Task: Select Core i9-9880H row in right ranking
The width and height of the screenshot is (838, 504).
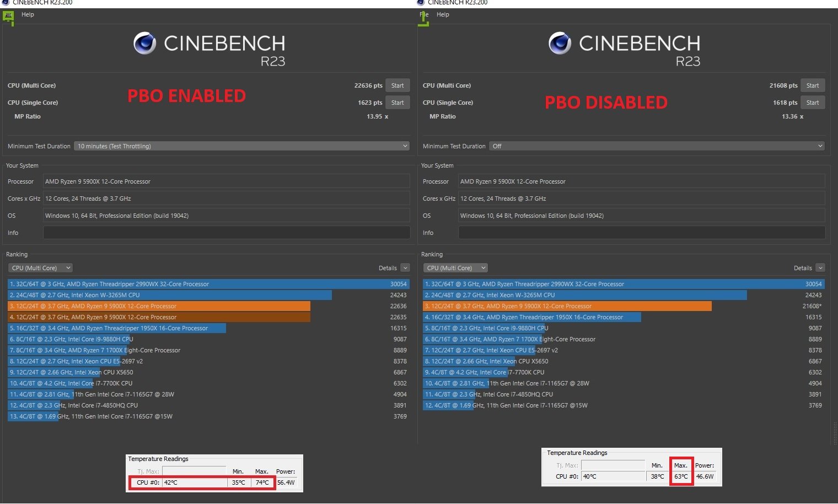Action: pyautogui.click(x=624, y=328)
